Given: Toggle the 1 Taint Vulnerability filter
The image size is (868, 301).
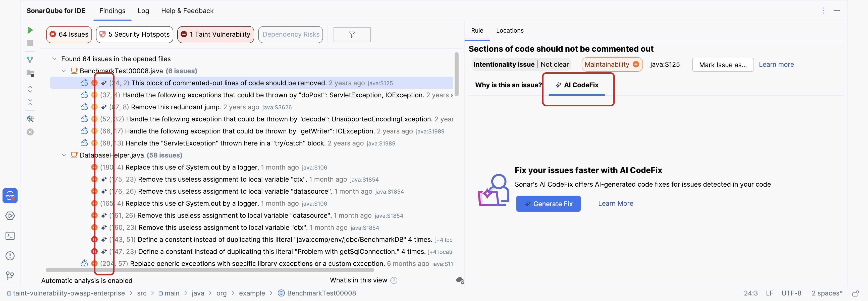Looking at the screenshot, I should (215, 34).
